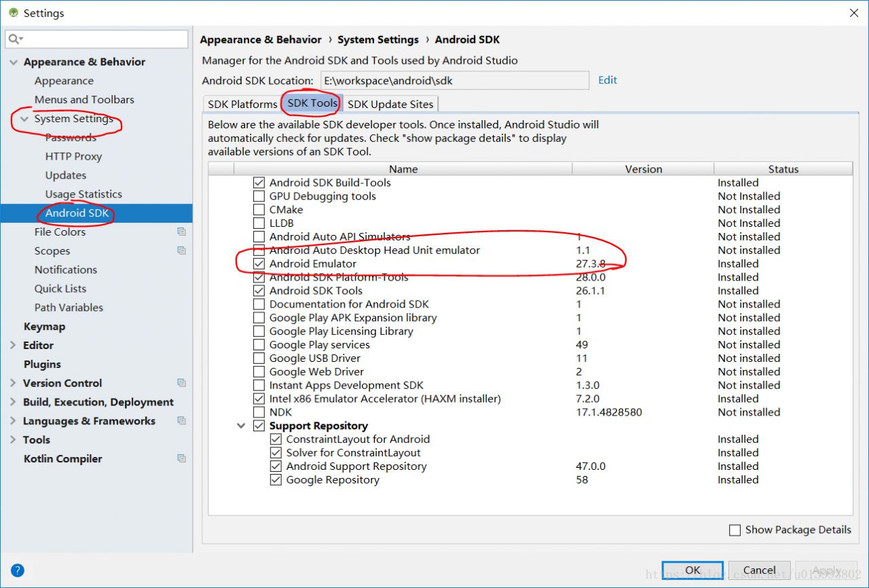Click the settings search box
The height and width of the screenshot is (588, 869).
tap(97, 39)
